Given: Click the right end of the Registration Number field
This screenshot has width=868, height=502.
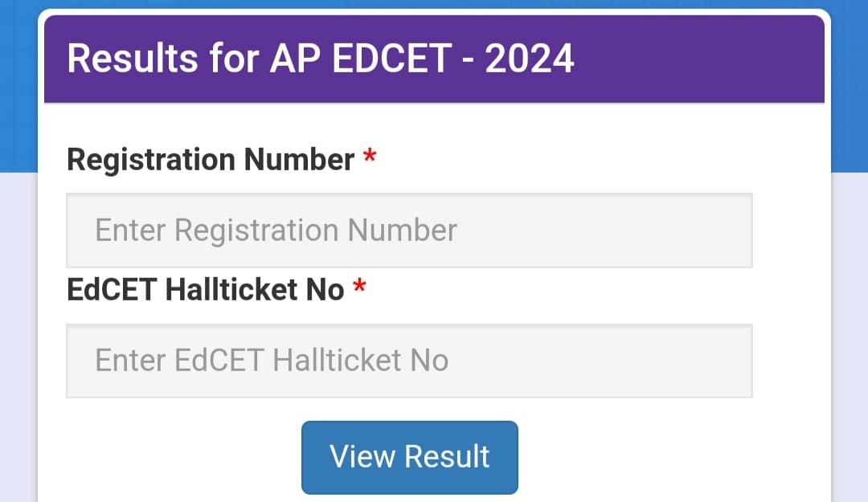Looking at the screenshot, I should point(719,231).
